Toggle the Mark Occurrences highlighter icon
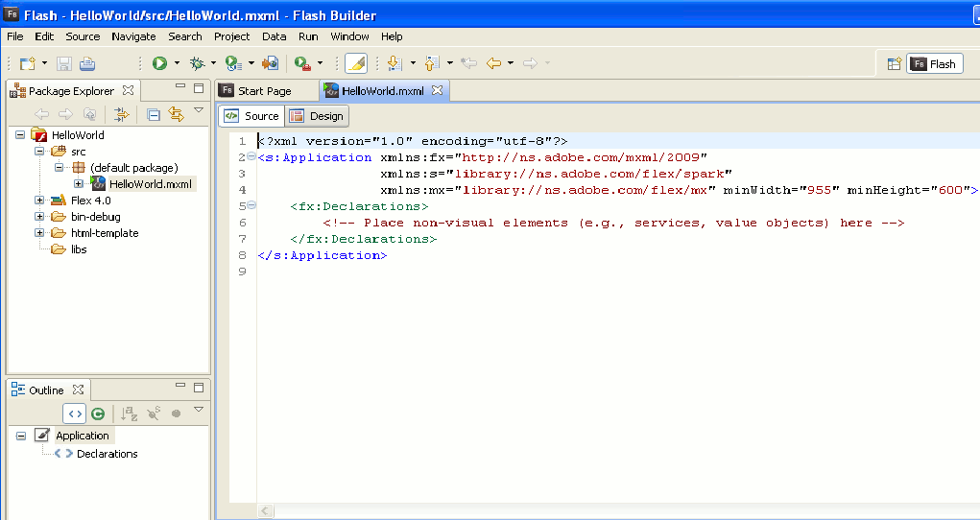Screen dimensions: 980x520 tap(356, 63)
